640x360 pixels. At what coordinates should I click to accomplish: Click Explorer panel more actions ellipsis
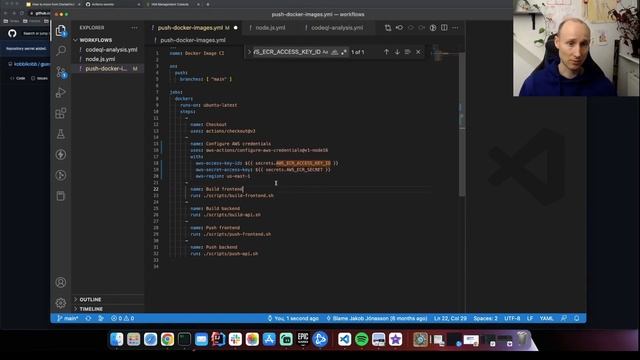pyautogui.click(x=134, y=28)
